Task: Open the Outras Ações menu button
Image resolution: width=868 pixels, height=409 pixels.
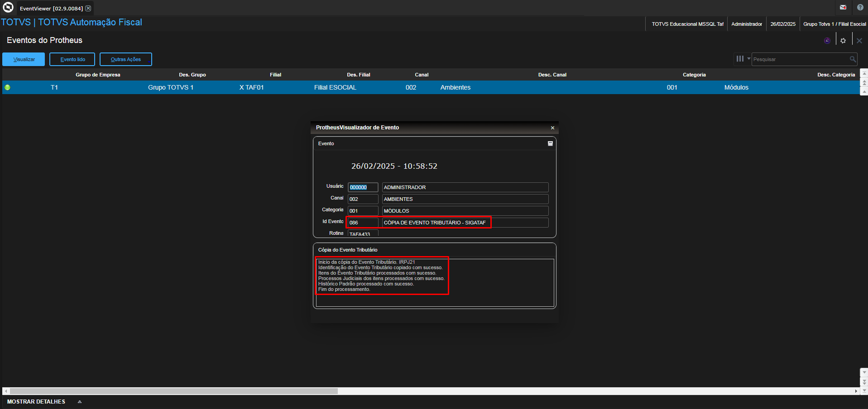Action: pos(126,59)
